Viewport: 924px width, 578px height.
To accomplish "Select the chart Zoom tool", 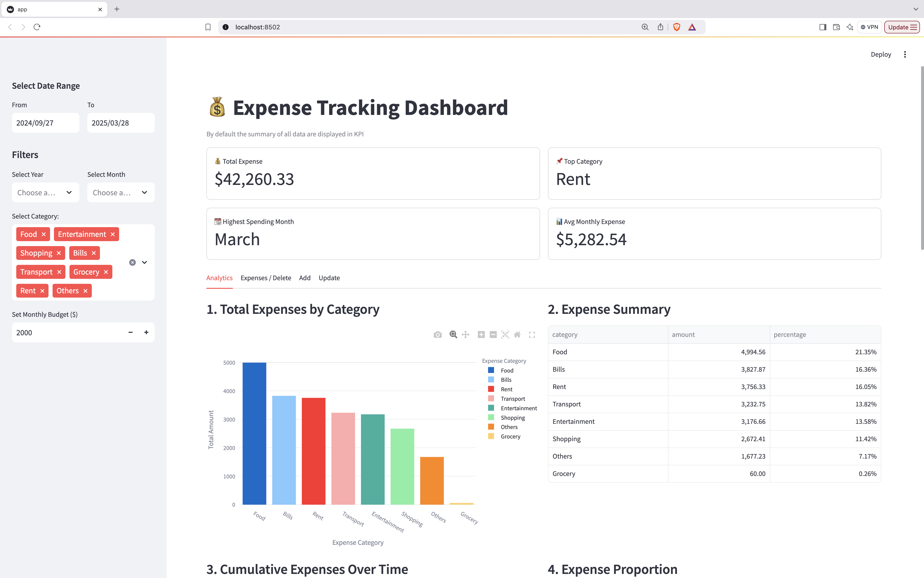I will click(x=453, y=334).
